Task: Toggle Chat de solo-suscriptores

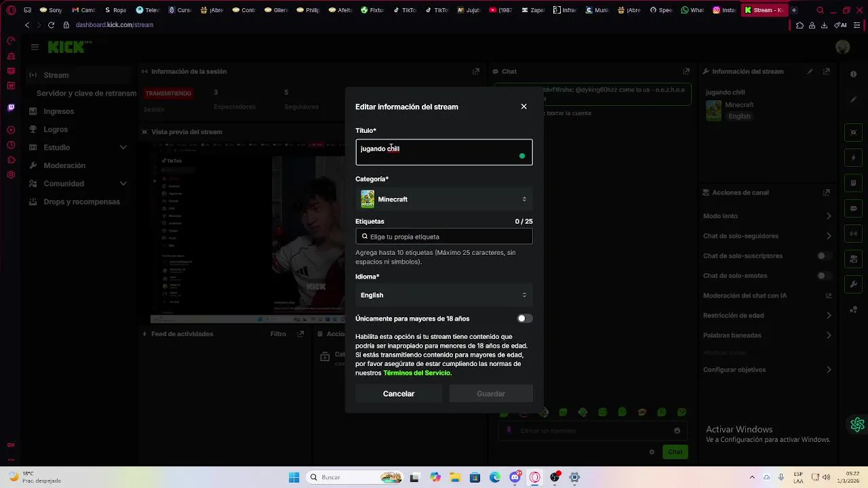Action: tap(823, 256)
